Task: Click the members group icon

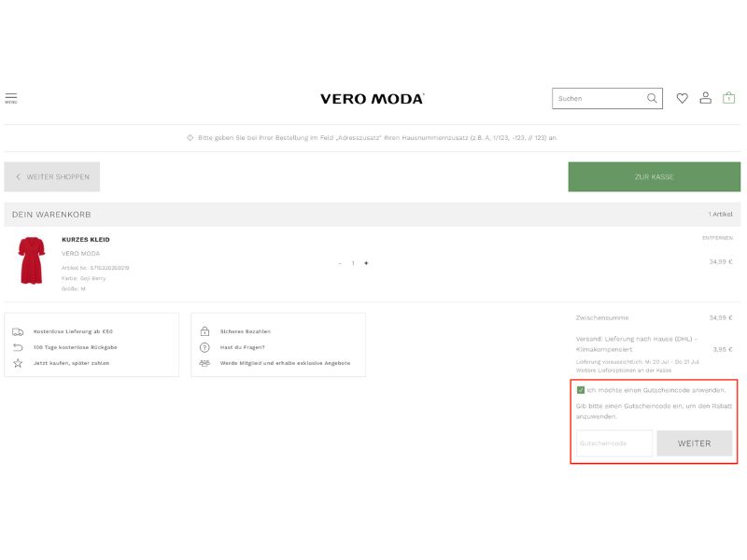Action: (x=204, y=363)
